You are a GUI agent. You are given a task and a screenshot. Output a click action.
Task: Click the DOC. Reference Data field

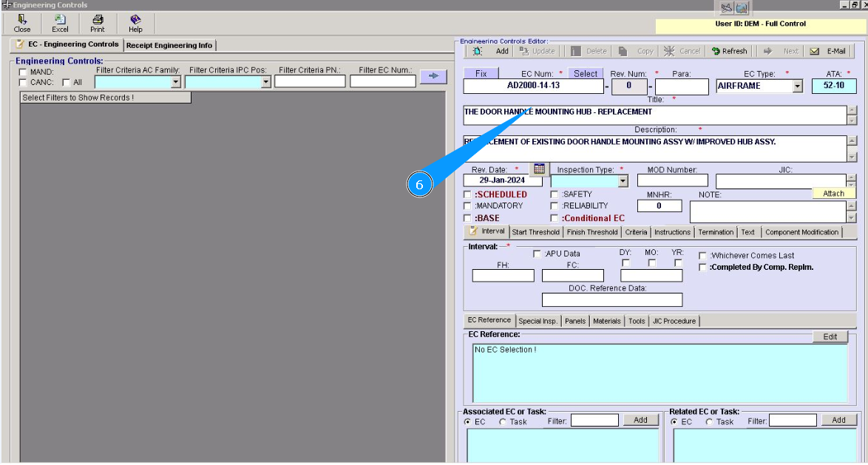(x=612, y=300)
